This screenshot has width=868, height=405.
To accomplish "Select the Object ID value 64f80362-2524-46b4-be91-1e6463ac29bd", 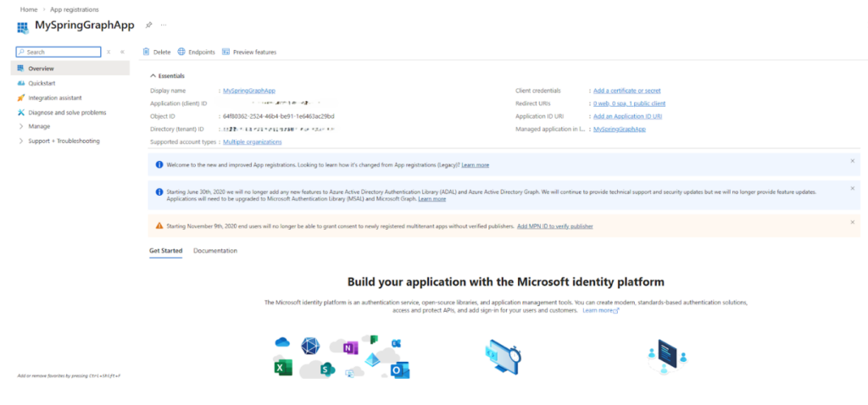I will (278, 116).
